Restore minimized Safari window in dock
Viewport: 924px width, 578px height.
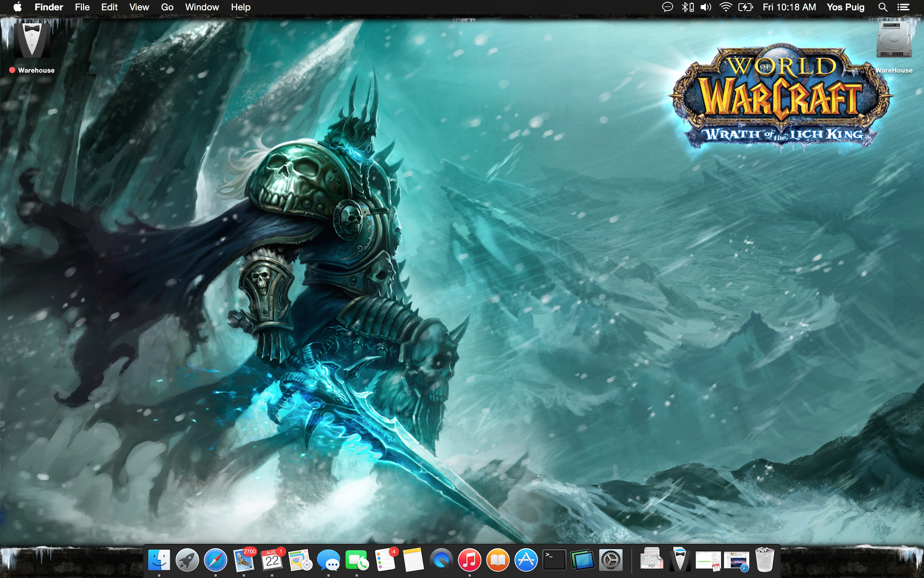(737, 562)
